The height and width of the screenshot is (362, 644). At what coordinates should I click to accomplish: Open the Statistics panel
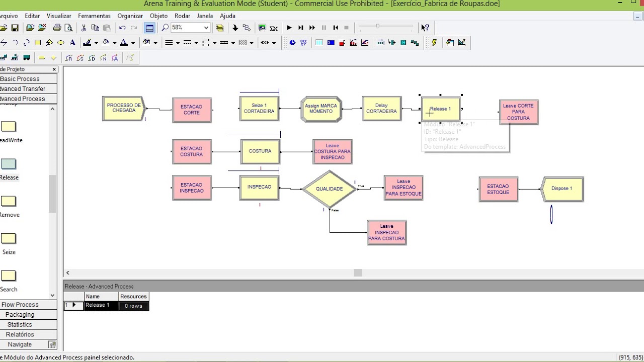[28, 325]
